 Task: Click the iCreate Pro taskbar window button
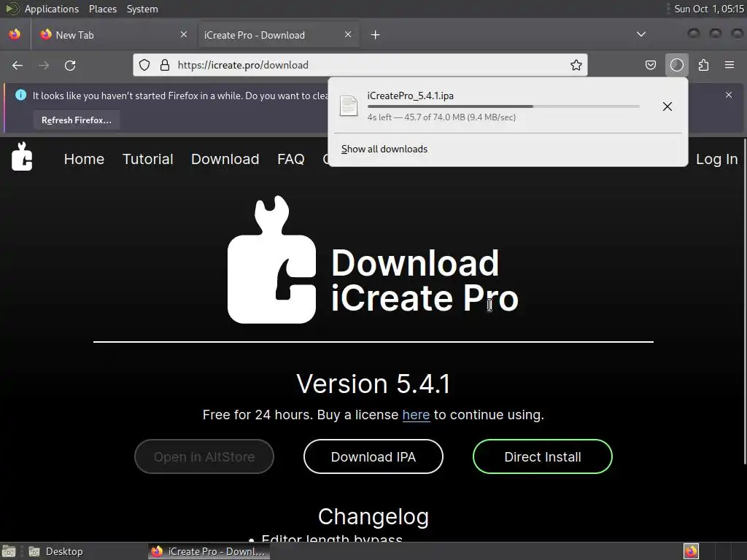pyautogui.click(x=209, y=551)
